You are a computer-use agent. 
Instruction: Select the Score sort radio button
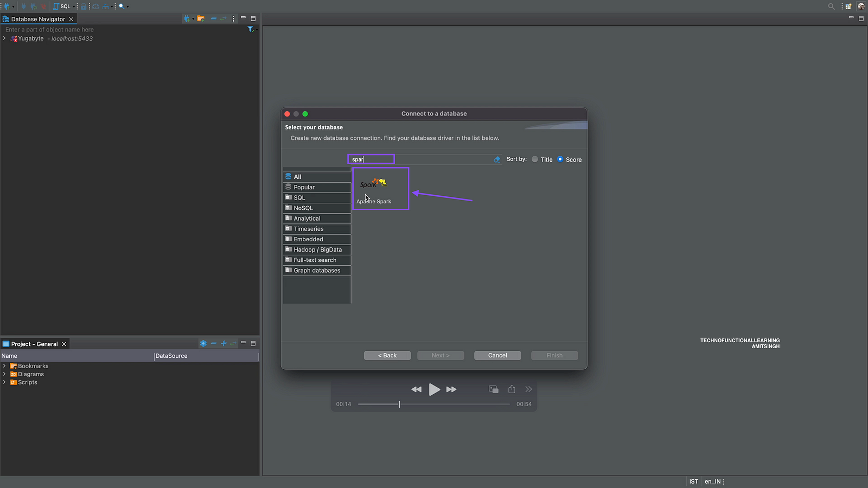coord(560,159)
